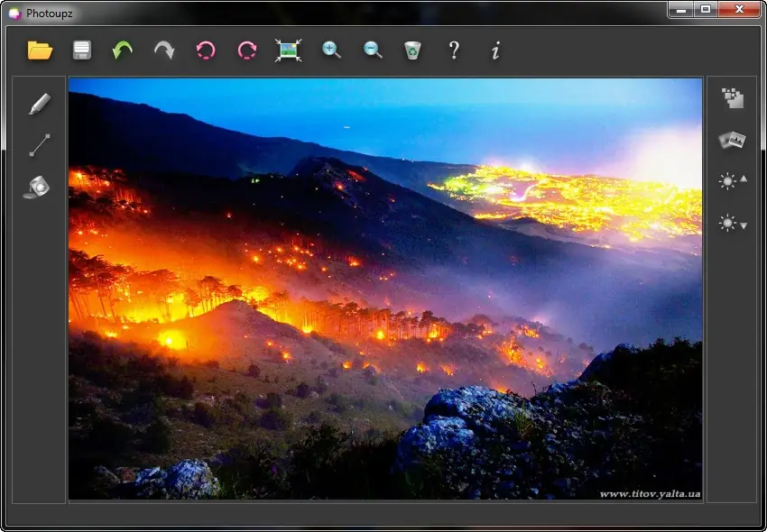Save image using the floppy disk icon

click(x=82, y=50)
